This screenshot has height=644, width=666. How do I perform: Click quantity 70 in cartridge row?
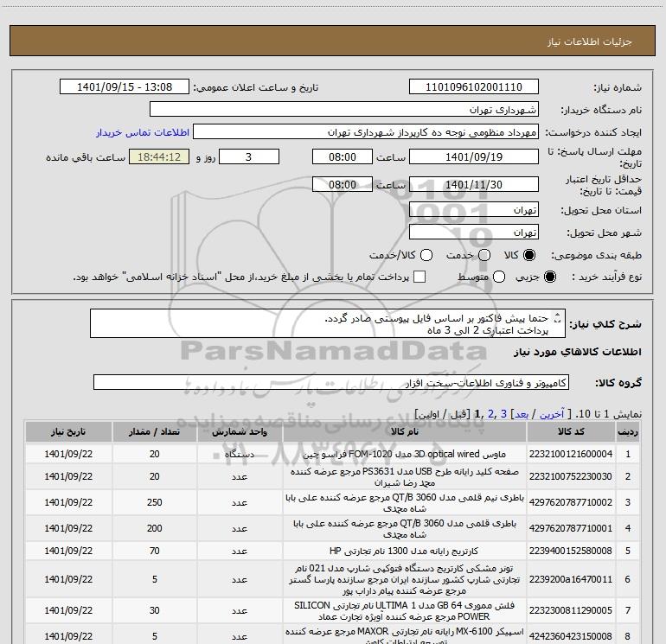[x=154, y=551]
